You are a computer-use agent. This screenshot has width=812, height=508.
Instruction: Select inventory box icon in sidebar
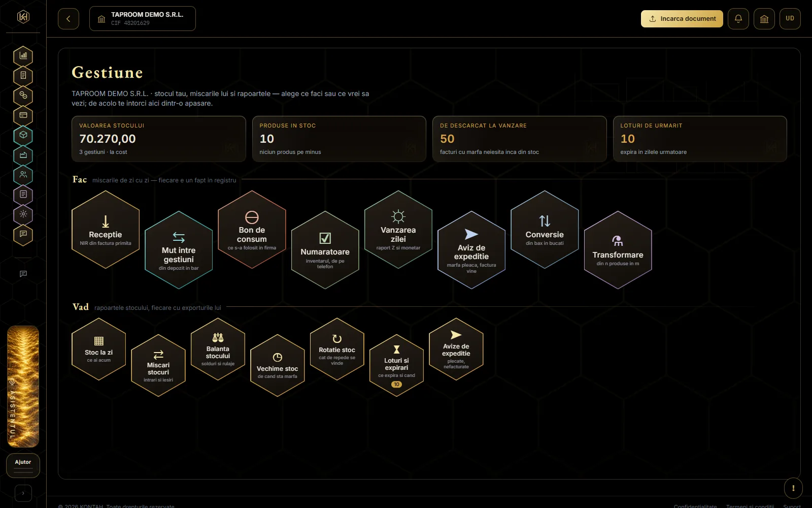click(23, 135)
